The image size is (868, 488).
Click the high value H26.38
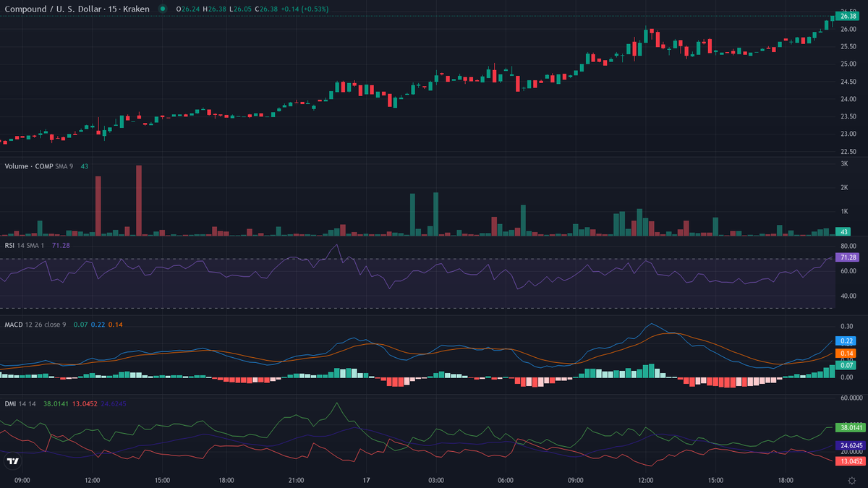tap(213, 9)
